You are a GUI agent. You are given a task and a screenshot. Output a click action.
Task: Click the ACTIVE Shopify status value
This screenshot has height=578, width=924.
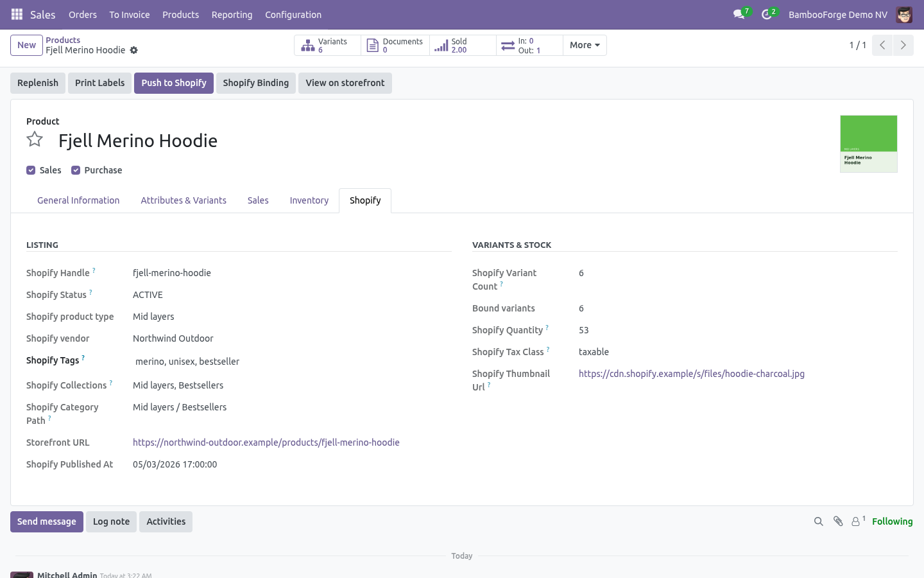[148, 295]
